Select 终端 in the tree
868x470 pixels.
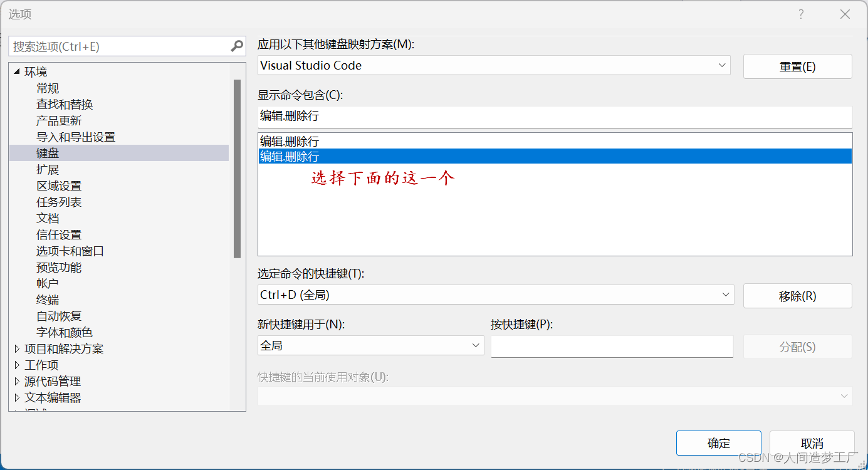pos(48,300)
